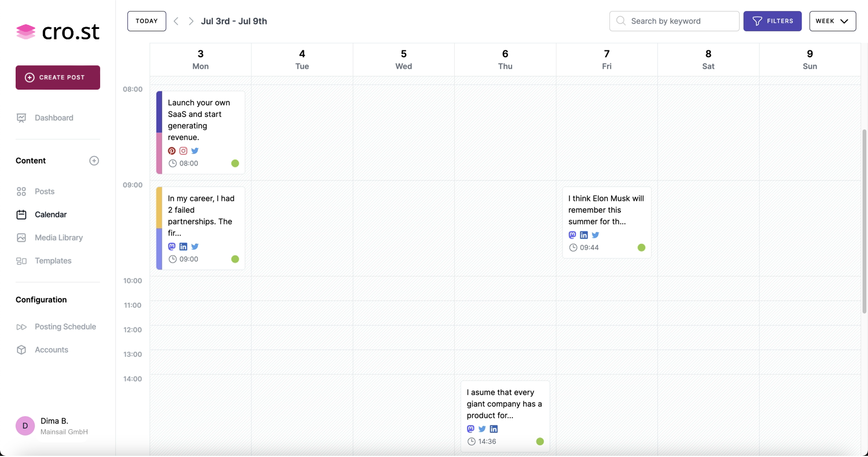
Task: Navigate to Posting Schedule
Action: point(65,327)
